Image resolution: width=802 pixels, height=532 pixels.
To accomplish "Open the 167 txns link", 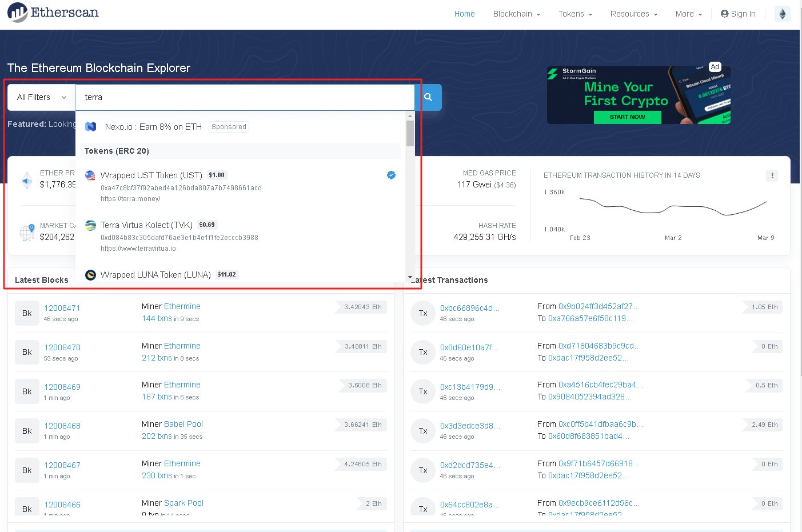I will (x=157, y=397).
